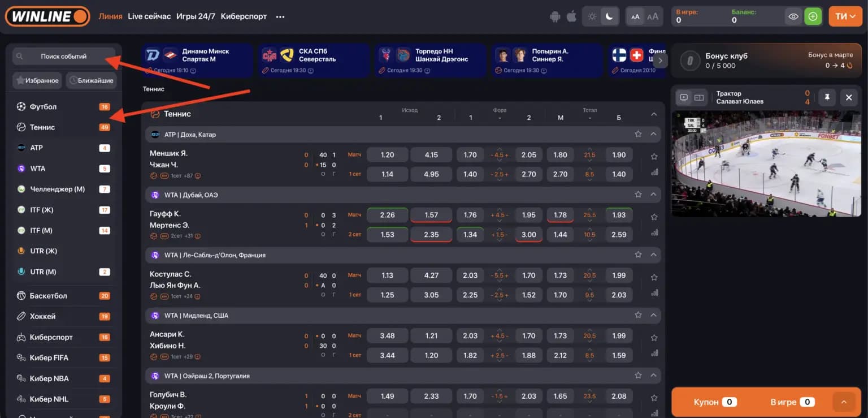
Task: Select the smaller font size option
Action: pos(635,16)
